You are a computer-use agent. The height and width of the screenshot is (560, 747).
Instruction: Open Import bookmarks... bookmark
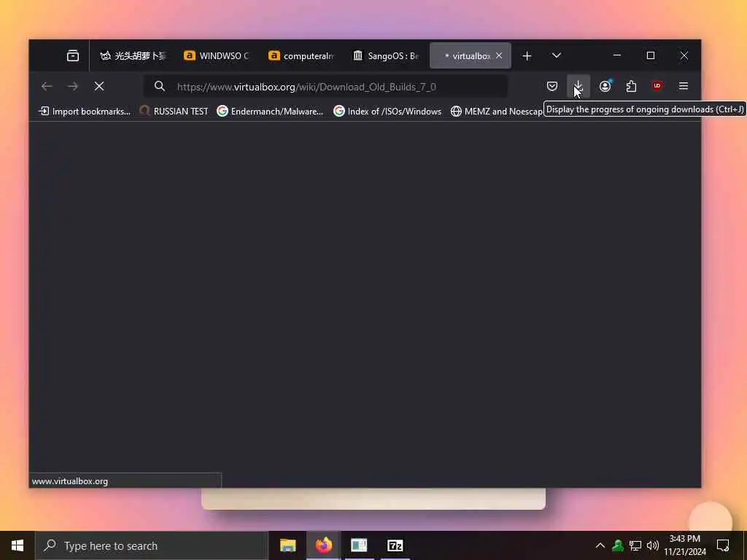[85, 111]
